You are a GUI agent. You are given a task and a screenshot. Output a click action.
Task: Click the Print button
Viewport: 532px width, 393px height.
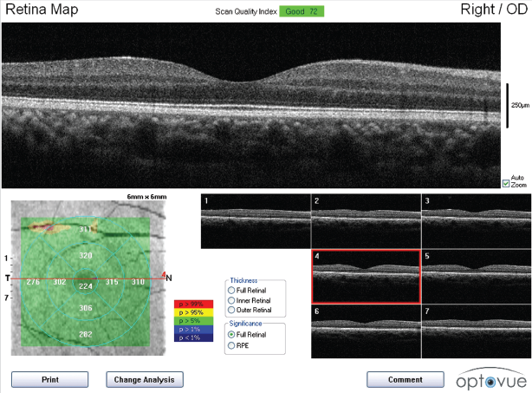[x=49, y=379]
